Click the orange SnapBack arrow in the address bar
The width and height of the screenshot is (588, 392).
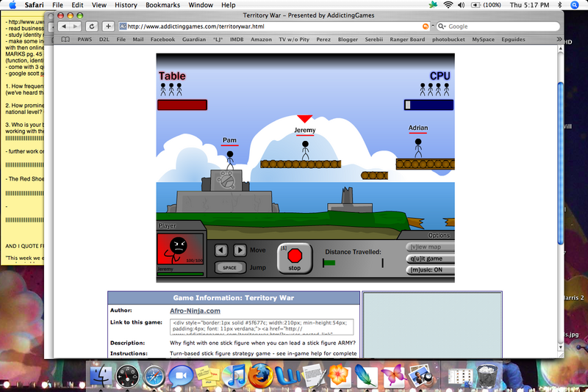click(426, 26)
